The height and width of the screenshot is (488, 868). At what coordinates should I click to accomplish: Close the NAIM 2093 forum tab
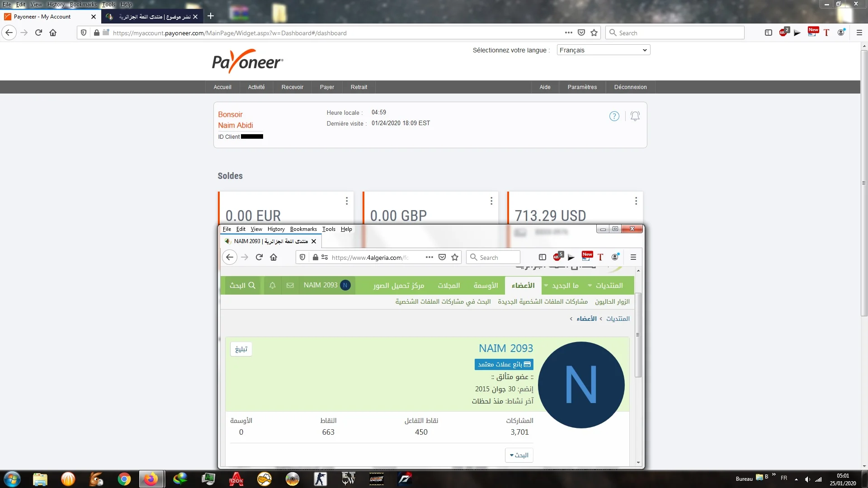tap(314, 241)
